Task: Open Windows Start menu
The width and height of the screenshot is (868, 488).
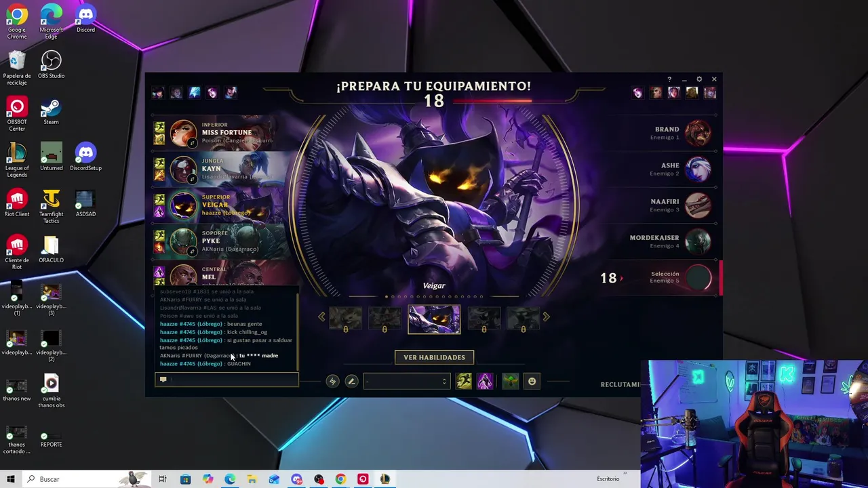Action: coord(10,479)
